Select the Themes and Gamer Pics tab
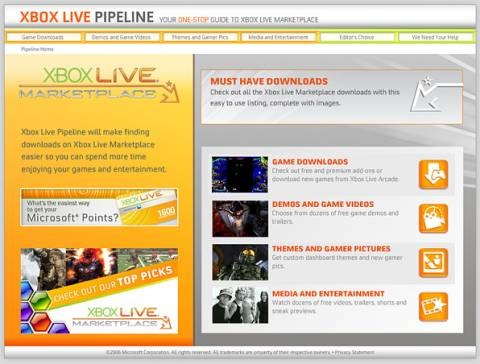 (x=200, y=37)
